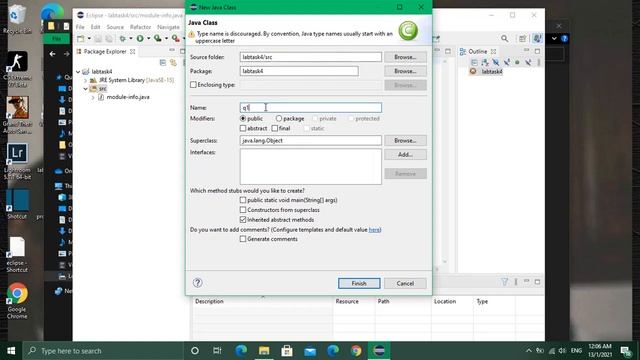Enable Generate comments checkbox
This screenshot has width=640, height=360.
pos(243,239)
